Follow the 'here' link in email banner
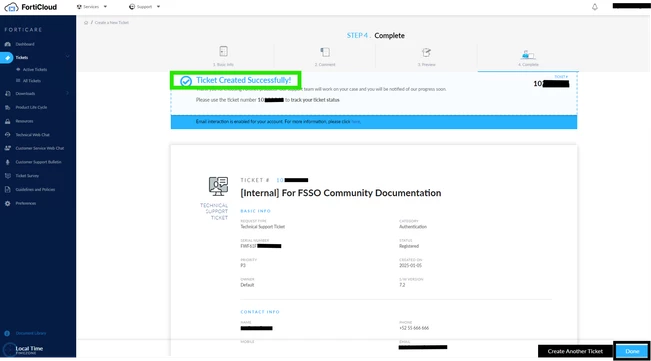Image resolution: width=651 pixels, height=361 pixels. click(355, 122)
